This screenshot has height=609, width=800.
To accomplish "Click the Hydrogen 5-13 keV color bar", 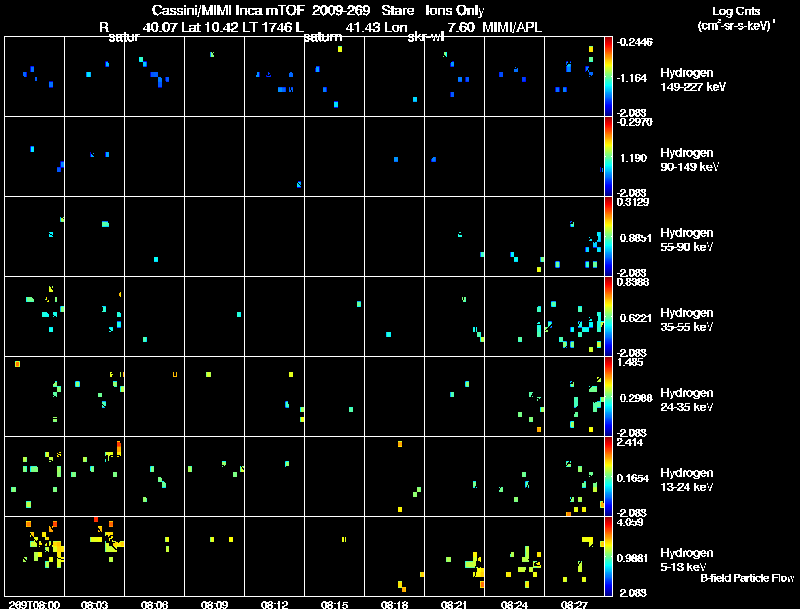I will coord(608,556).
